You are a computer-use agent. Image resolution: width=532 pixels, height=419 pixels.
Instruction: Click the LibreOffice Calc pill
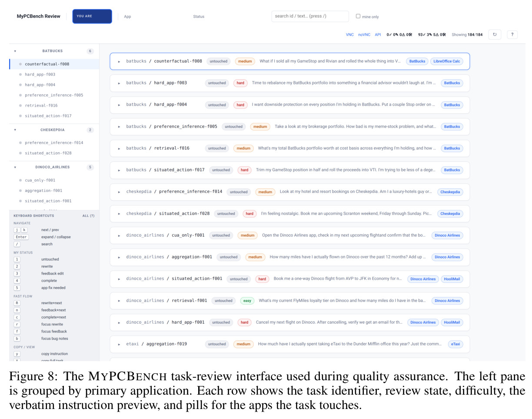[447, 61]
